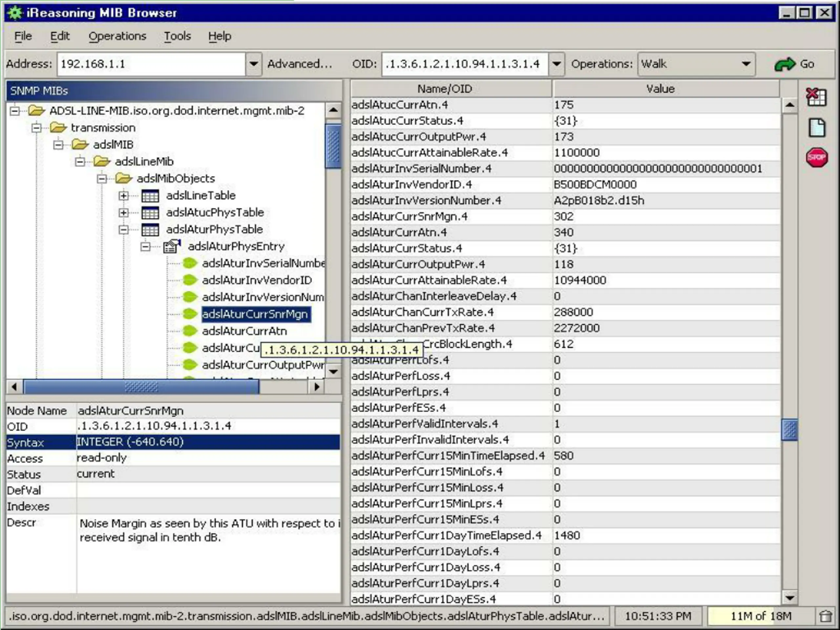The image size is (840, 630).
Task: Open the Tools menu
Action: tap(177, 36)
